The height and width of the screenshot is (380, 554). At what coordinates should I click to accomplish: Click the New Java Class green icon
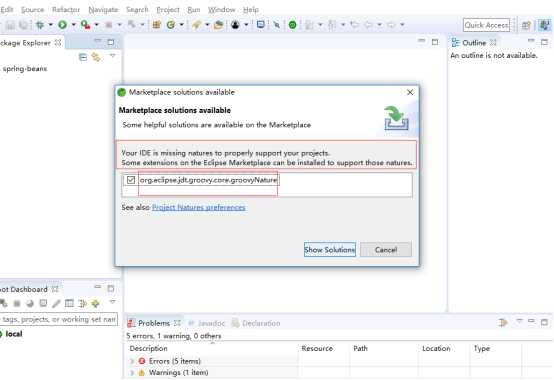click(x=171, y=25)
